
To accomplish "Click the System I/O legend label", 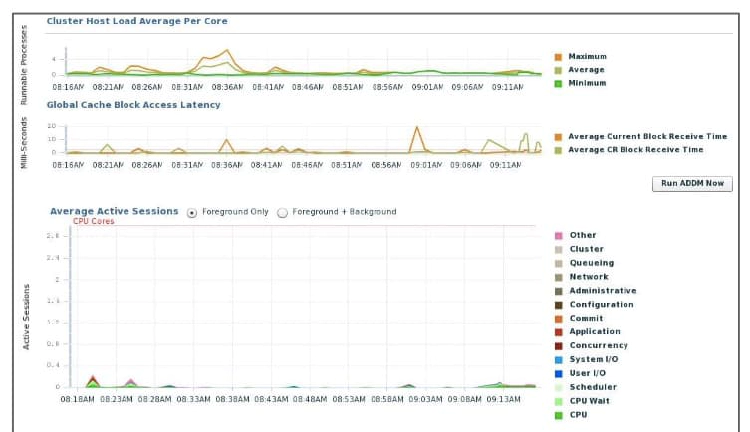I will pyautogui.click(x=594, y=359).
